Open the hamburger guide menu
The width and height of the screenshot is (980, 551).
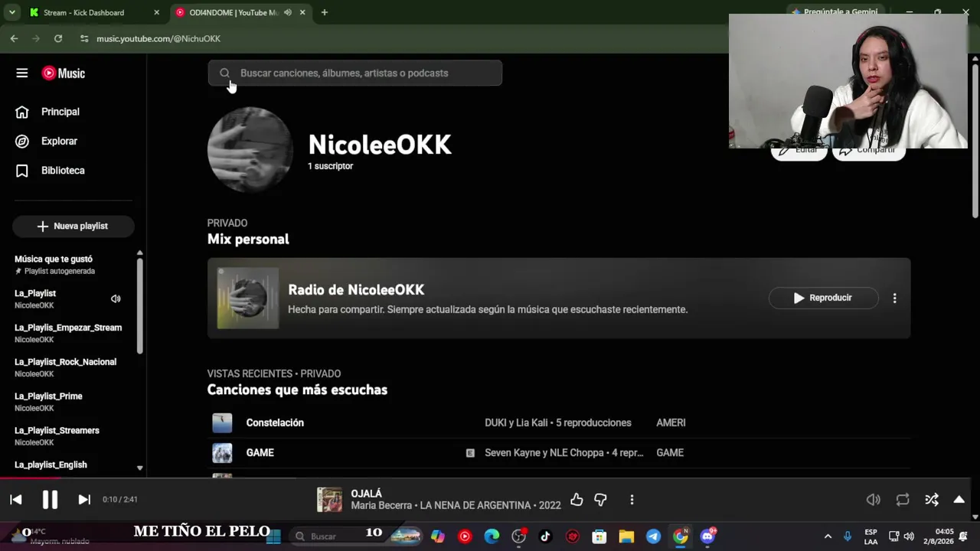pos(22,73)
